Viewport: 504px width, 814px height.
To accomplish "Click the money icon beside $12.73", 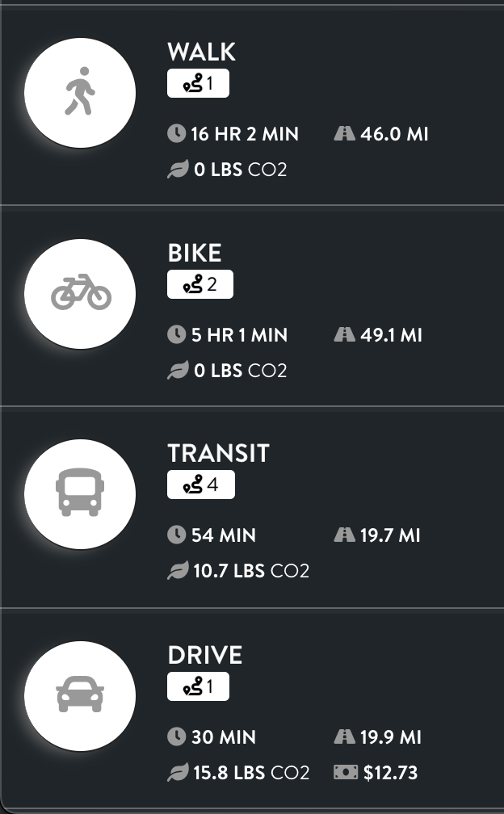I will coord(346,773).
